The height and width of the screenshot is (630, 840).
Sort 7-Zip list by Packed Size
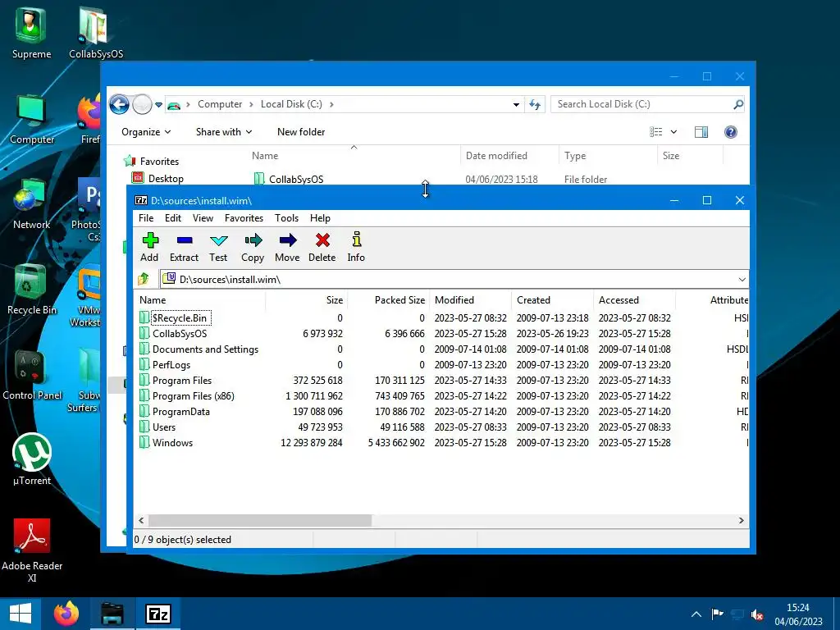pos(388,300)
